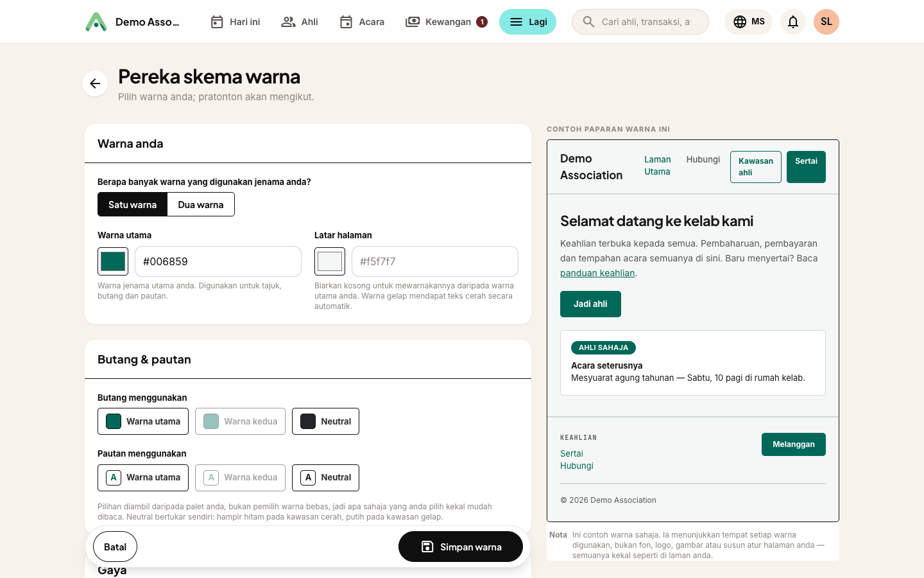Click the Hubungi link in preview footer
The height and width of the screenshot is (578, 924).
(x=577, y=466)
